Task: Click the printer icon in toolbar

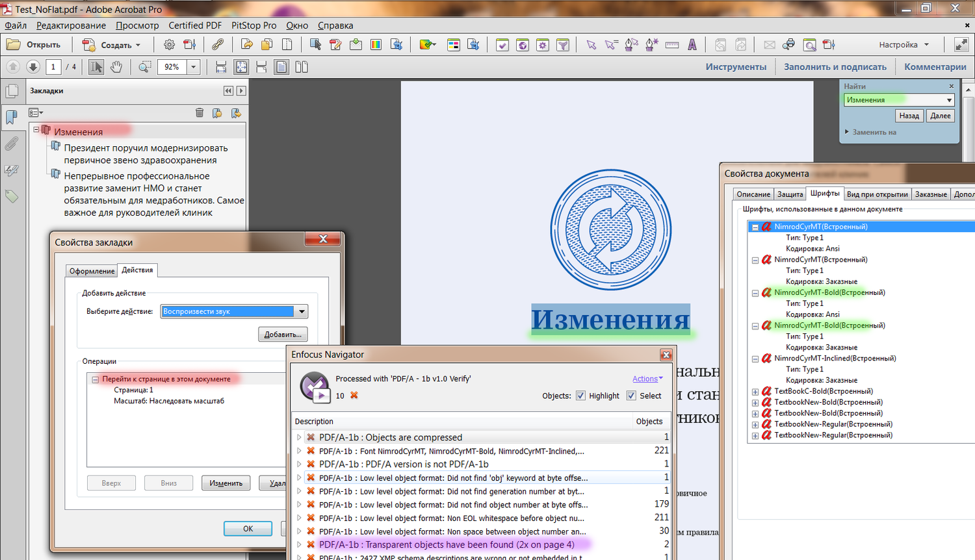Action: [789, 45]
